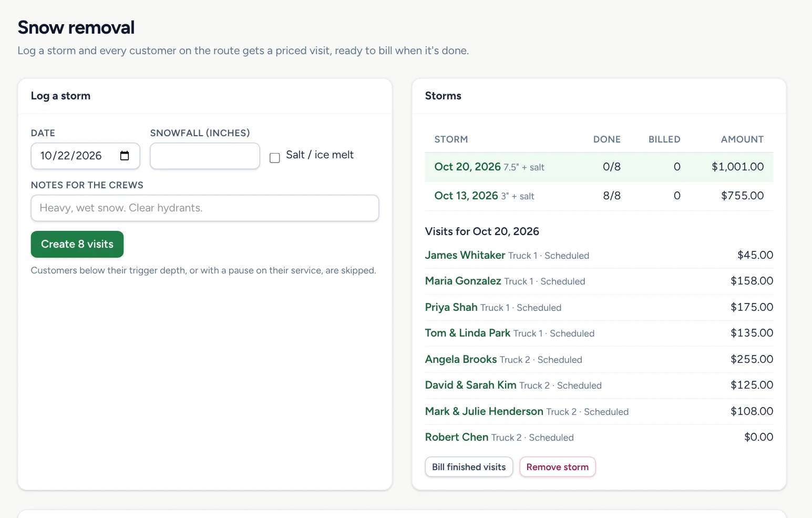Screen dimensions: 812x518
Task: Open David & Sarah Kim's visit
Action: pyautogui.click(x=471, y=385)
